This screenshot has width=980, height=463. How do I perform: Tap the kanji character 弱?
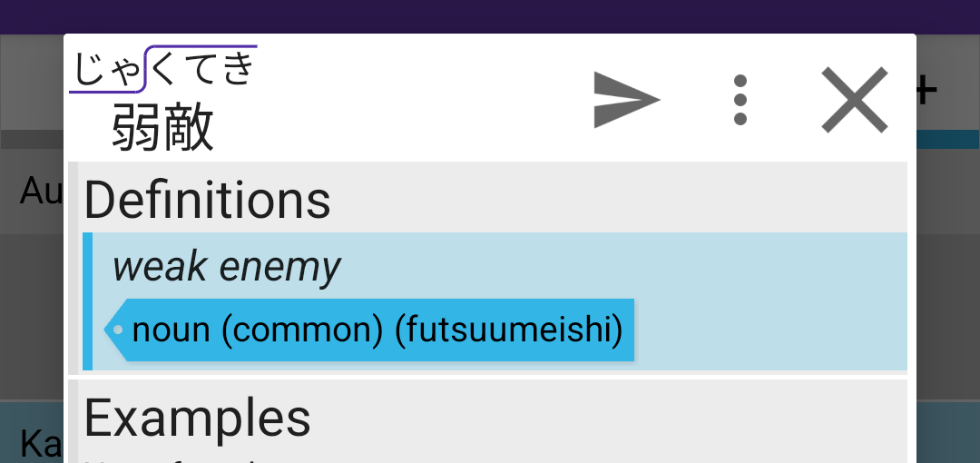pyautogui.click(x=137, y=128)
